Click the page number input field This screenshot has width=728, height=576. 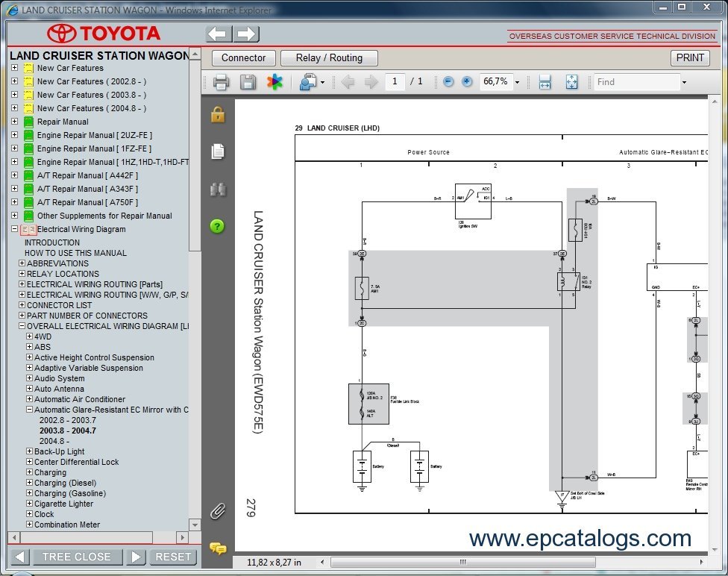[x=395, y=82]
